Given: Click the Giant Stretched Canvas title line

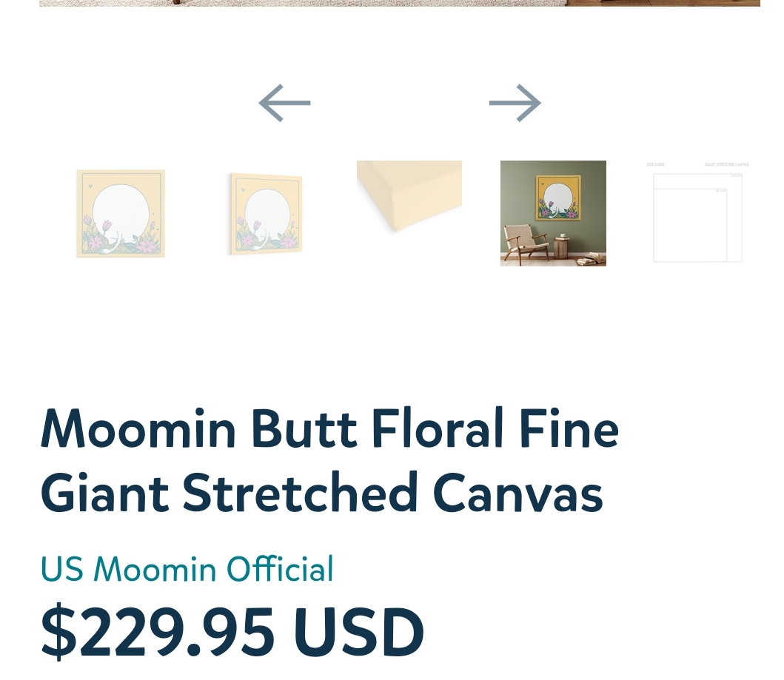Looking at the screenshot, I should tap(321, 494).
